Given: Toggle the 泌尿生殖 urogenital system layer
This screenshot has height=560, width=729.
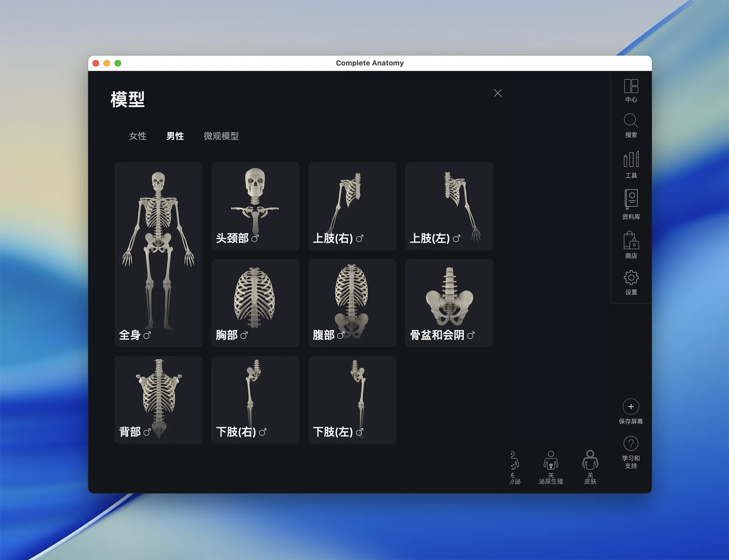Looking at the screenshot, I should tap(551, 461).
